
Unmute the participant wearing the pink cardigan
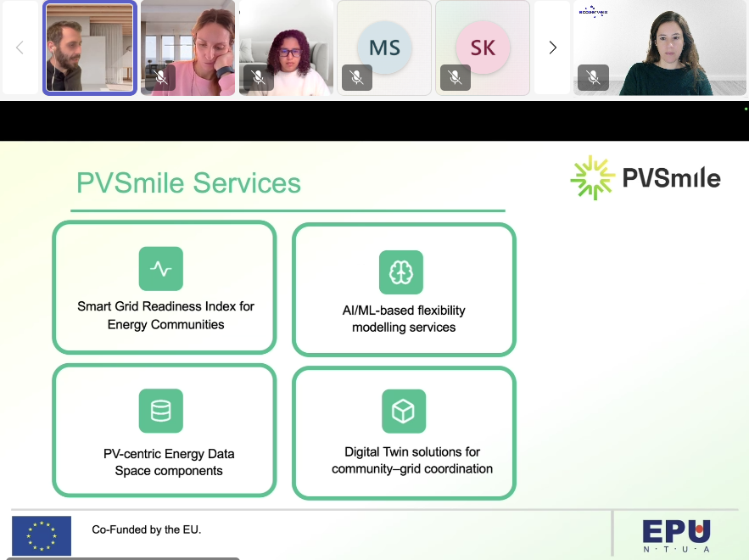161,77
